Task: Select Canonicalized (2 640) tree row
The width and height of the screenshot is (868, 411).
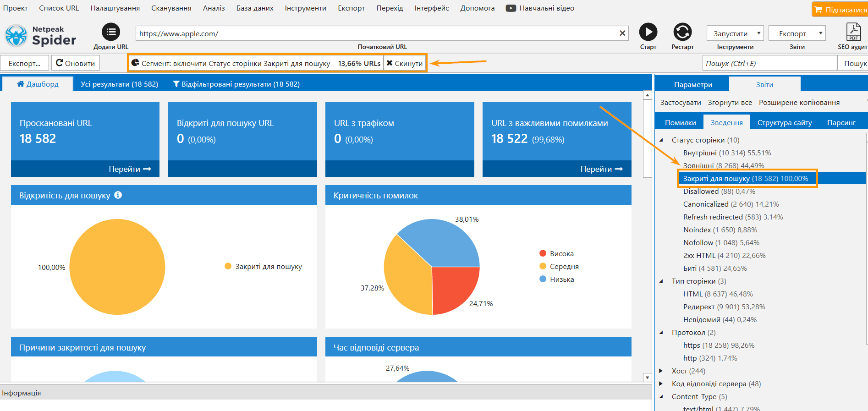Action: tap(731, 204)
